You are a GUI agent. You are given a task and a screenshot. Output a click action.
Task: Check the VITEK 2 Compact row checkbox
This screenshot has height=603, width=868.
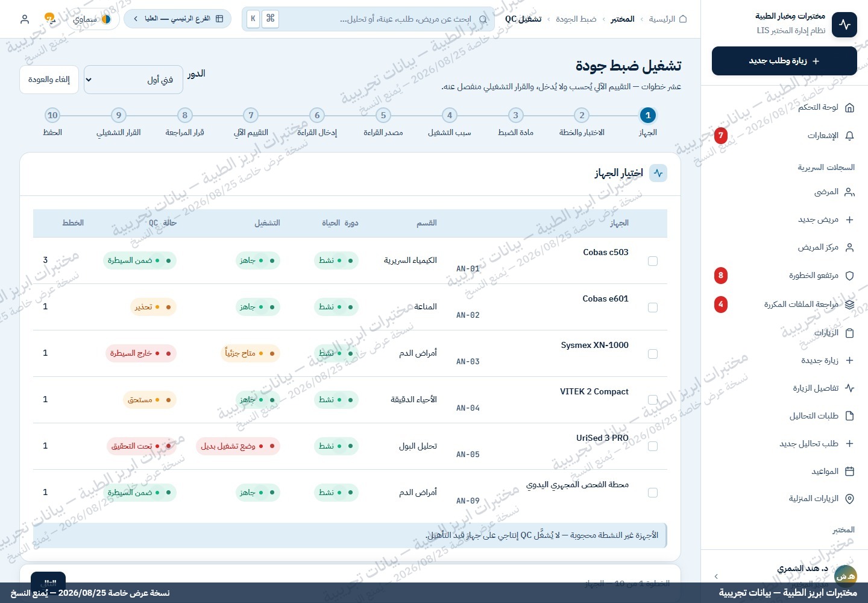pyautogui.click(x=652, y=400)
